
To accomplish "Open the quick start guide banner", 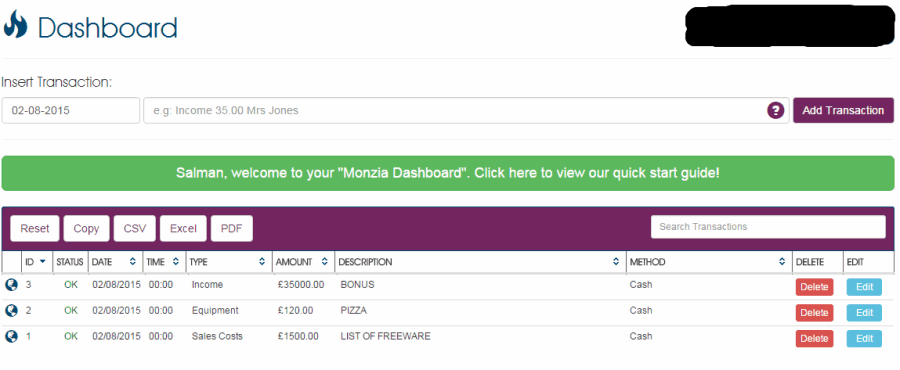I will pyautogui.click(x=448, y=173).
